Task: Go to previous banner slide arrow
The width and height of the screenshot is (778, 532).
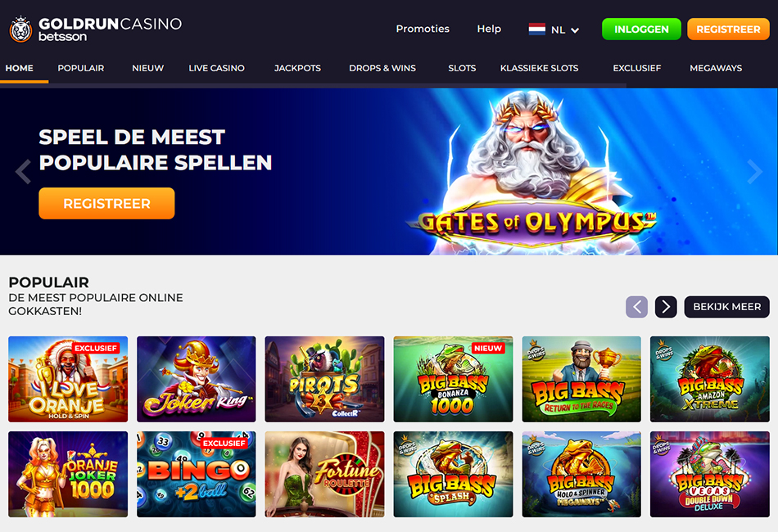Action: (x=23, y=172)
